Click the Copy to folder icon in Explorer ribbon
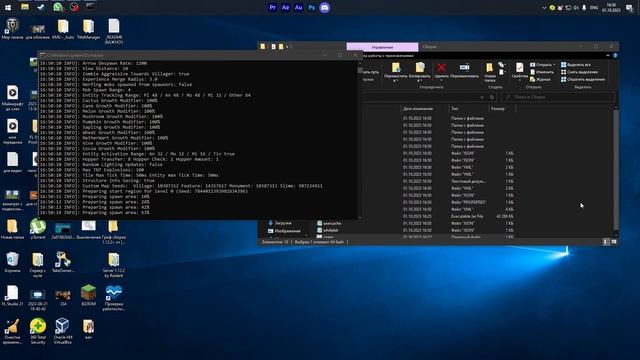The width and height of the screenshot is (640, 360). (420, 71)
